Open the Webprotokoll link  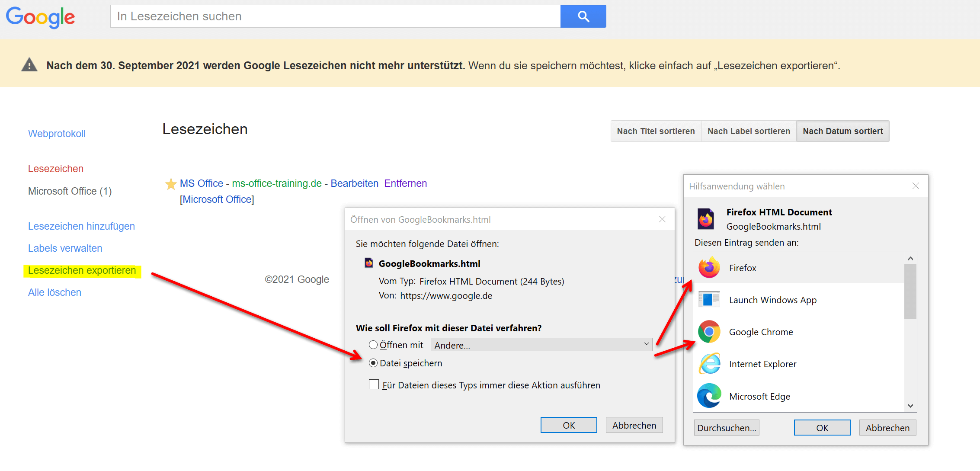[57, 134]
